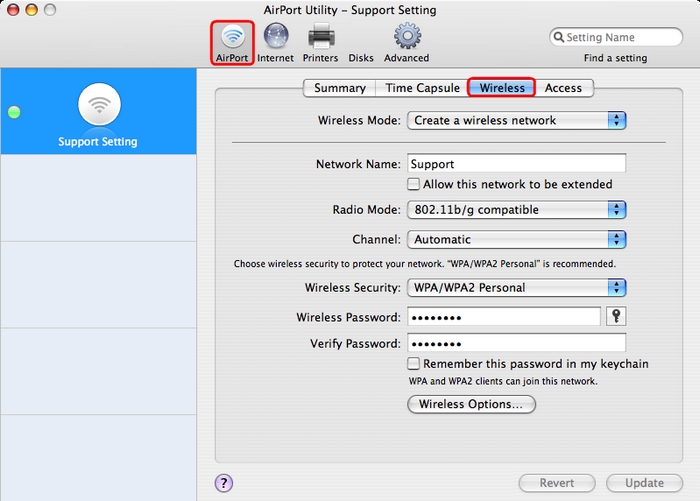Open the Disks toolbar section
This screenshot has width=700, height=501.
(361, 58)
